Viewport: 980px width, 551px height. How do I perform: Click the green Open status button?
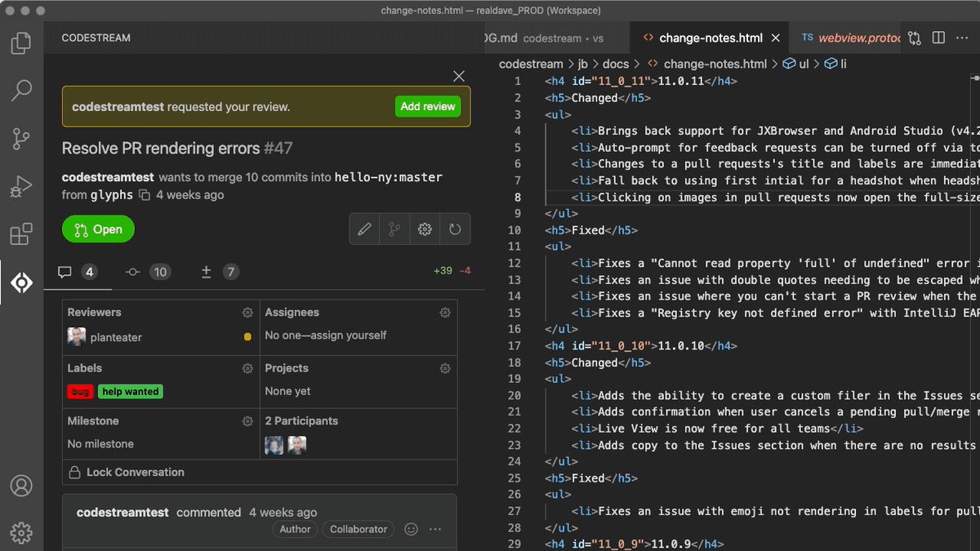(98, 229)
